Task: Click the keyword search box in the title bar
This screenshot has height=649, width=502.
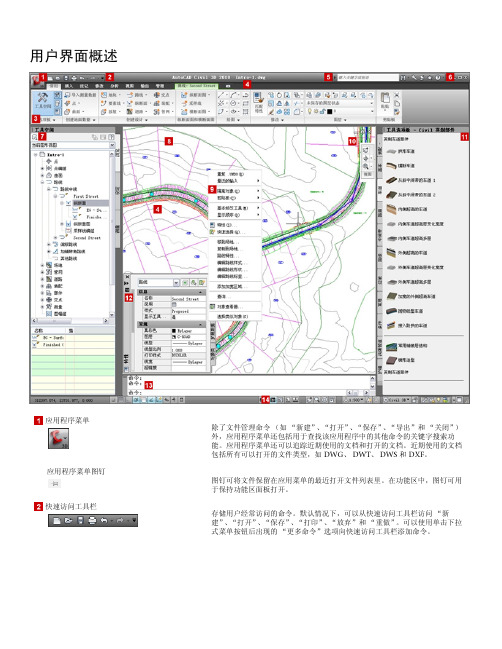Action: 368,77
